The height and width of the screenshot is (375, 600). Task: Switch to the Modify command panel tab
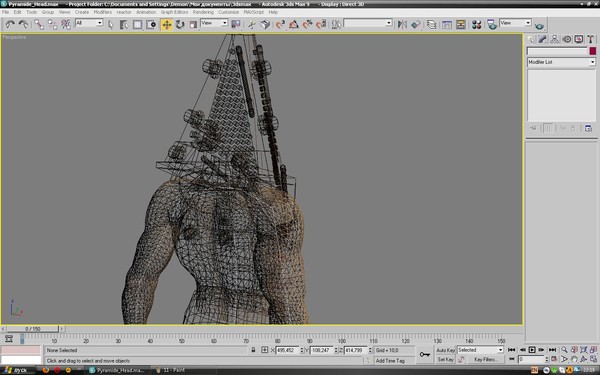coord(543,39)
